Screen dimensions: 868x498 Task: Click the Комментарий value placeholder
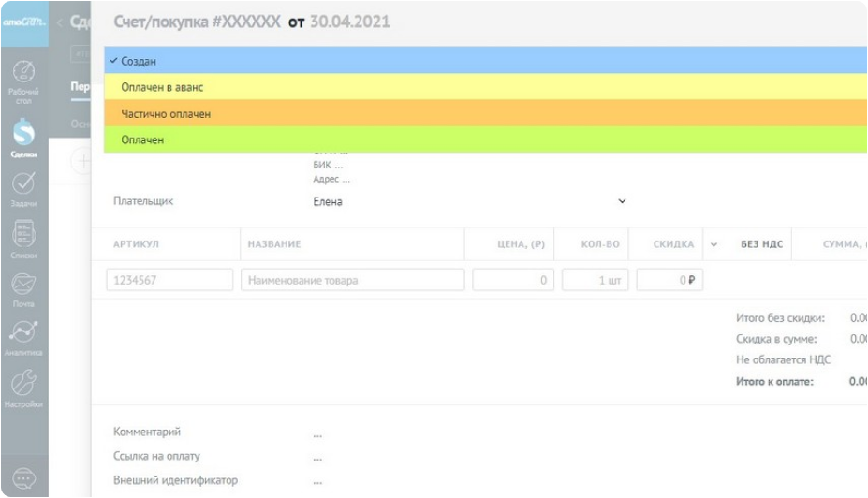tap(318, 433)
